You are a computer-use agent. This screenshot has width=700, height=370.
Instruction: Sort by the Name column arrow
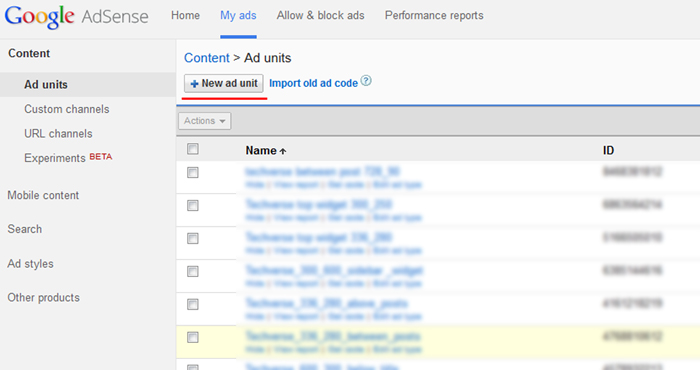click(283, 151)
